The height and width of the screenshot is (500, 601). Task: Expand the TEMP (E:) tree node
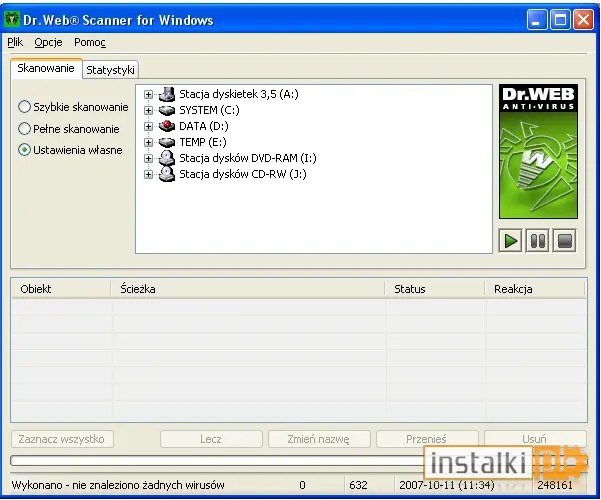point(148,142)
